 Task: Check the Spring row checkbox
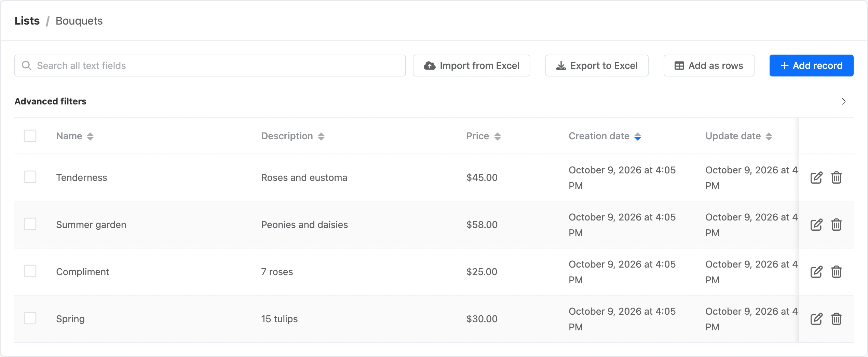click(x=30, y=318)
